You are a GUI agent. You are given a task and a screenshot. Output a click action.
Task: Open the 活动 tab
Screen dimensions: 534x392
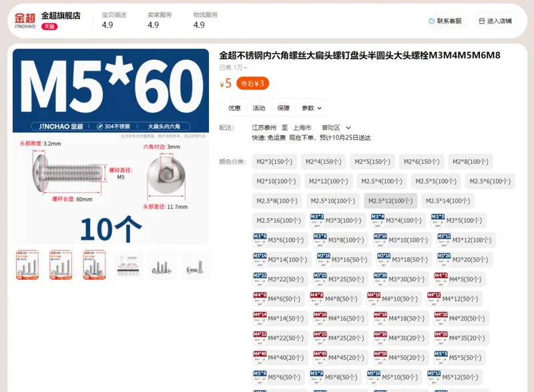tap(259, 108)
